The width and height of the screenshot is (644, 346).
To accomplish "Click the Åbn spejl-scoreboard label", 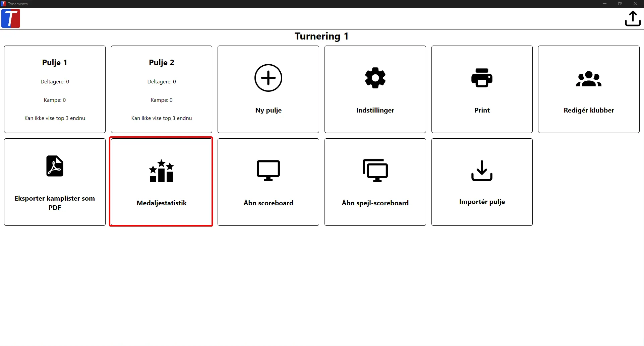I will coord(375,203).
